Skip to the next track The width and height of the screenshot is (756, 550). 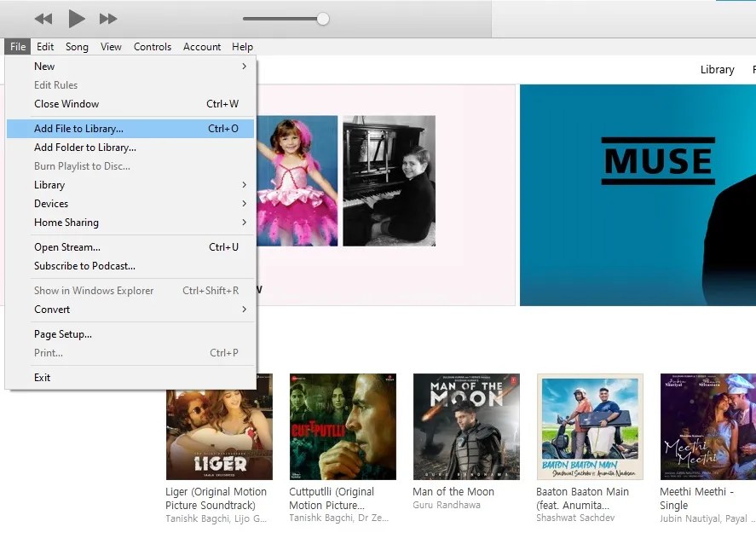point(108,18)
